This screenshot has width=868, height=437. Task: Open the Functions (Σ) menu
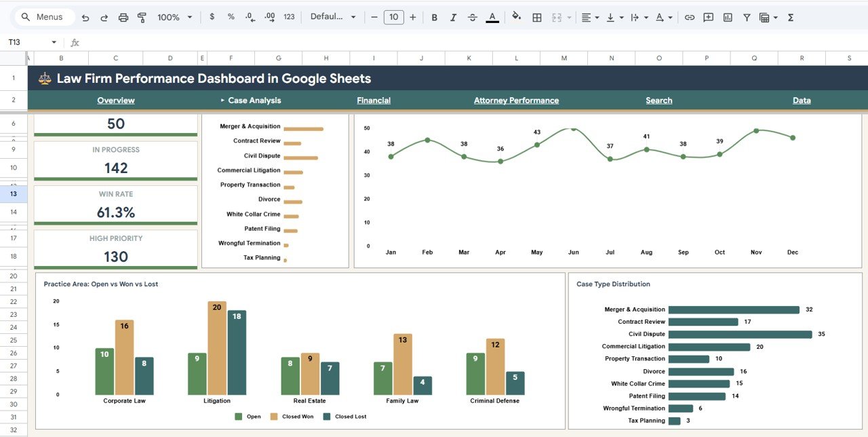(x=791, y=17)
